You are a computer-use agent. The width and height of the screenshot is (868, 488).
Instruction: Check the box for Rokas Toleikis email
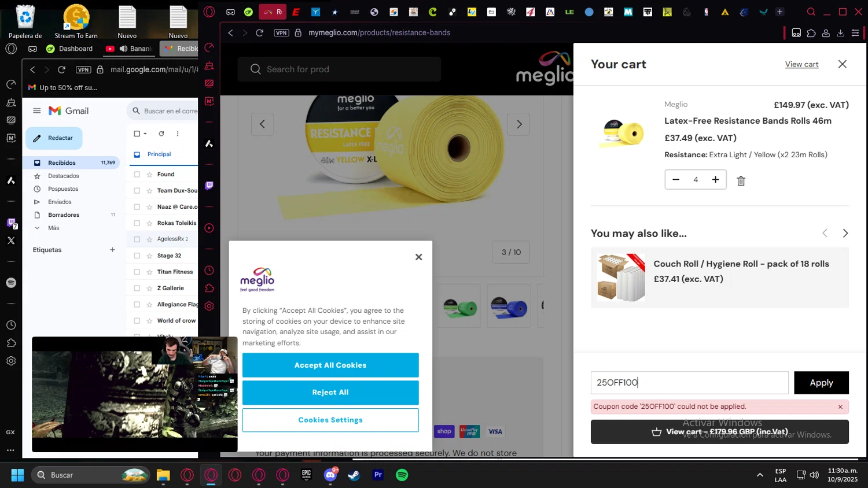[x=137, y=223]
